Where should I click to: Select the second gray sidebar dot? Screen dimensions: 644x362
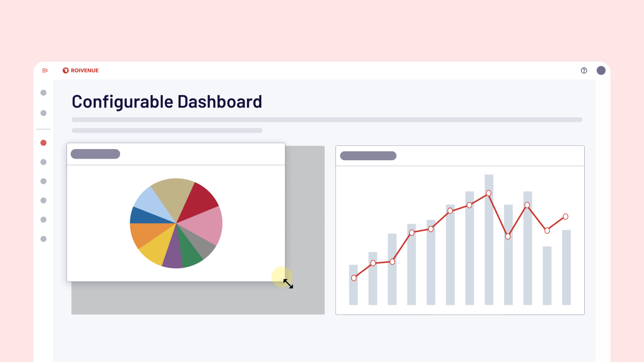(x=43, y=113)
